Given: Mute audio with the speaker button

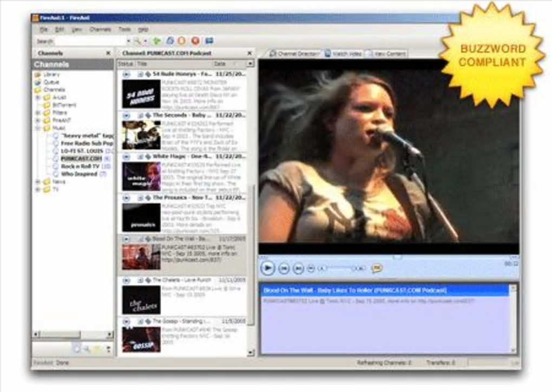Looking at the screenshot, I should (311, 269).
